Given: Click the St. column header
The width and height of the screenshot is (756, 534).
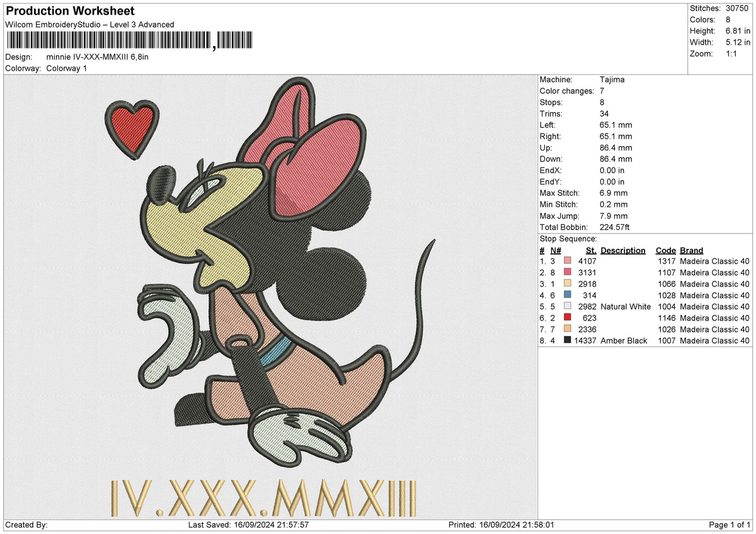Looking at the screenshot, I should (591, 250).
